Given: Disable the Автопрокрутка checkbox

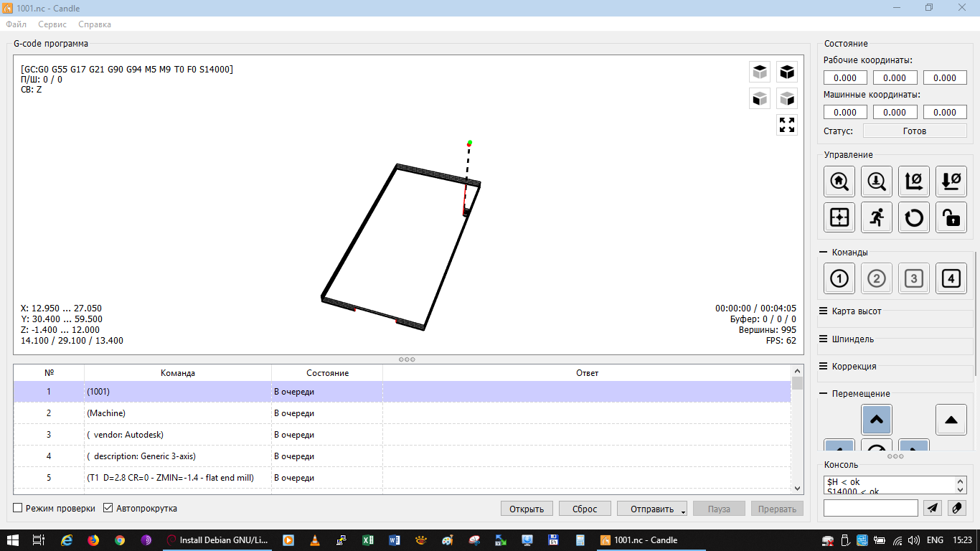Looking at the screenshot, I should pyautogui.click(x=108, y=507).
